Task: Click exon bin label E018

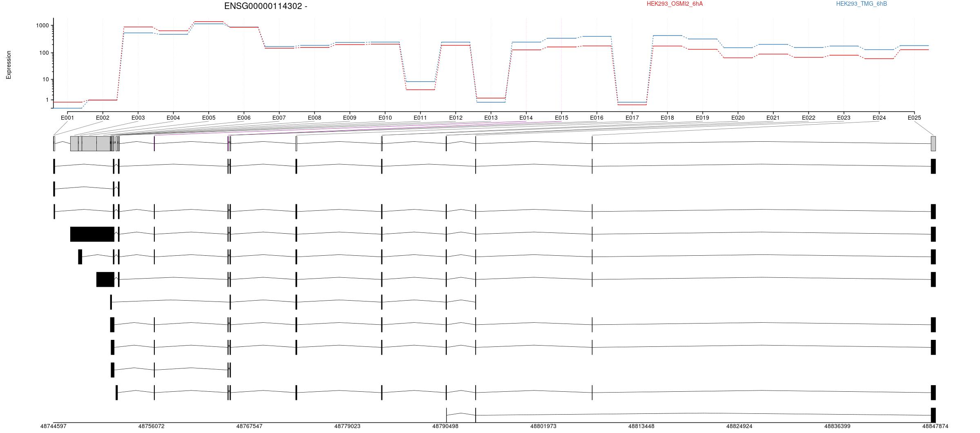Action: point(667,118)
